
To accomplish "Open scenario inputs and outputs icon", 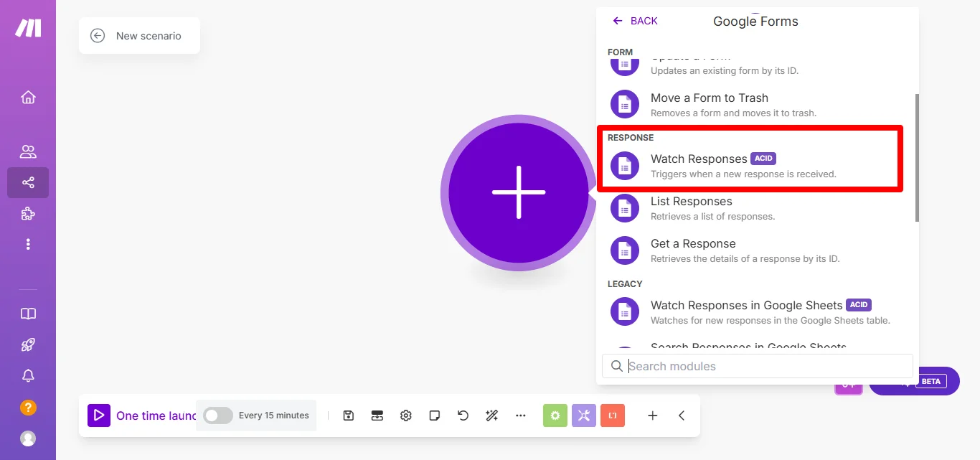I will (x=377, y=416).
